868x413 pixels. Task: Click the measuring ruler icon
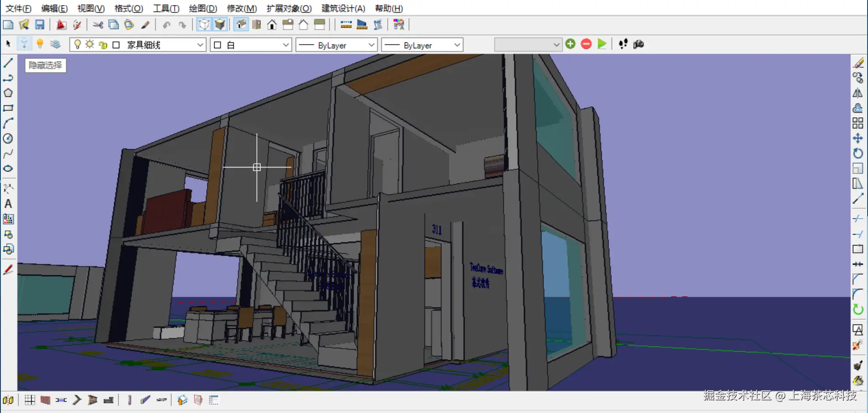(x=346, y=25)
